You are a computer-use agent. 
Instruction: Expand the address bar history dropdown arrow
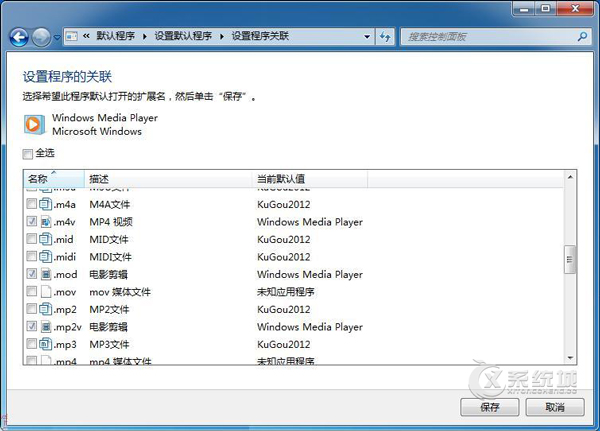pos(367,37)
